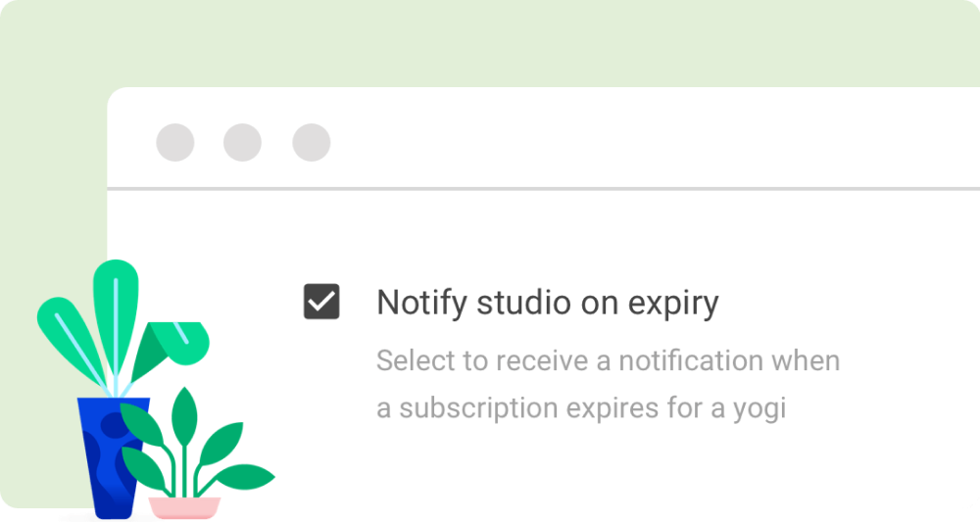Click the word "expiry" in the heading
The height and width of the screenshot is (522, 980).
coord(673,306)
